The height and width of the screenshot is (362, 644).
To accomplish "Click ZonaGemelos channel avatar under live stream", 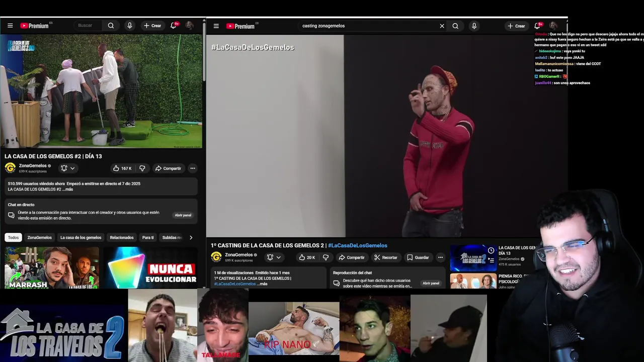I will click(10, 168).
